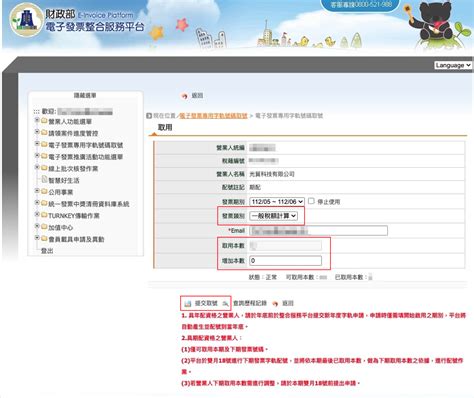The width and height of the screenshot is (474, 398).
Task: Click the bottom 返回 link text
Action: (288, 303)
